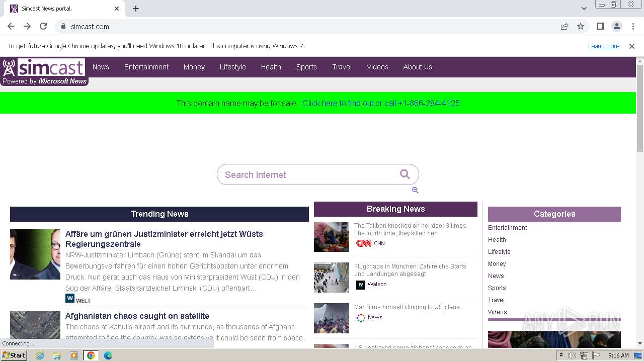
Task: Select News in Categories list
Action: pyautogui.click(x=496, y=276)
